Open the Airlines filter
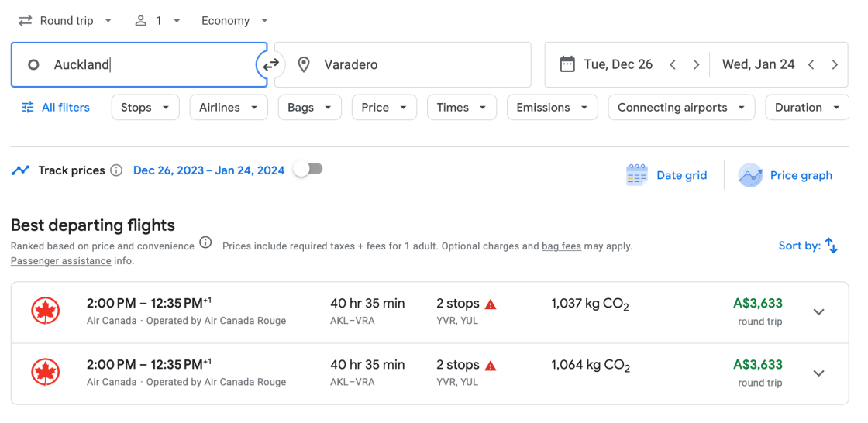868x423 pixels. (228, 108)
